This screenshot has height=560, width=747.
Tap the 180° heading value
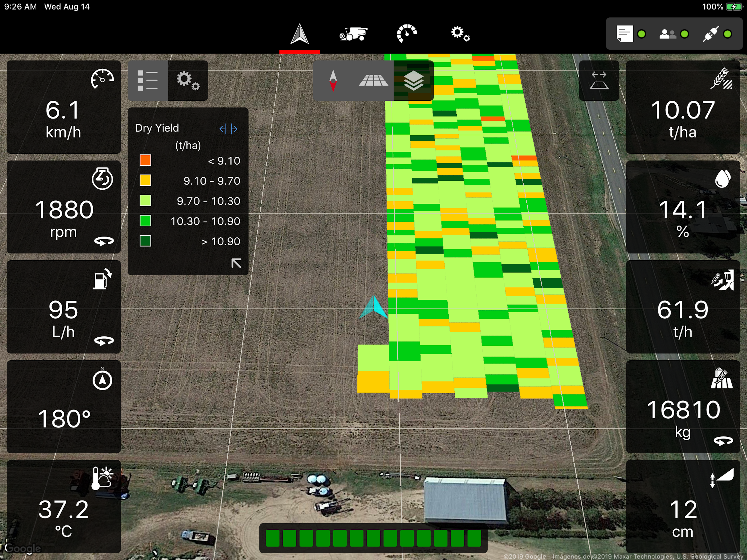click(x=64, y=419)
